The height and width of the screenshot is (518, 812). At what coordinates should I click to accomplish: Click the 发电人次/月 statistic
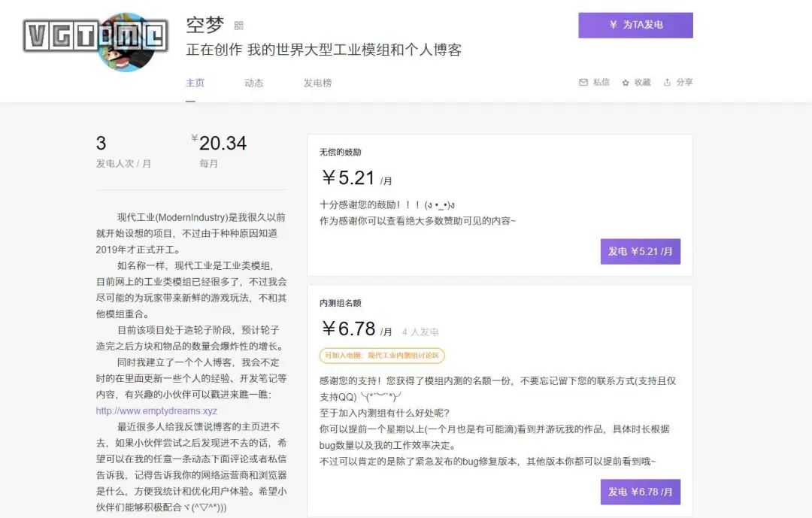(x=123, y=163)
